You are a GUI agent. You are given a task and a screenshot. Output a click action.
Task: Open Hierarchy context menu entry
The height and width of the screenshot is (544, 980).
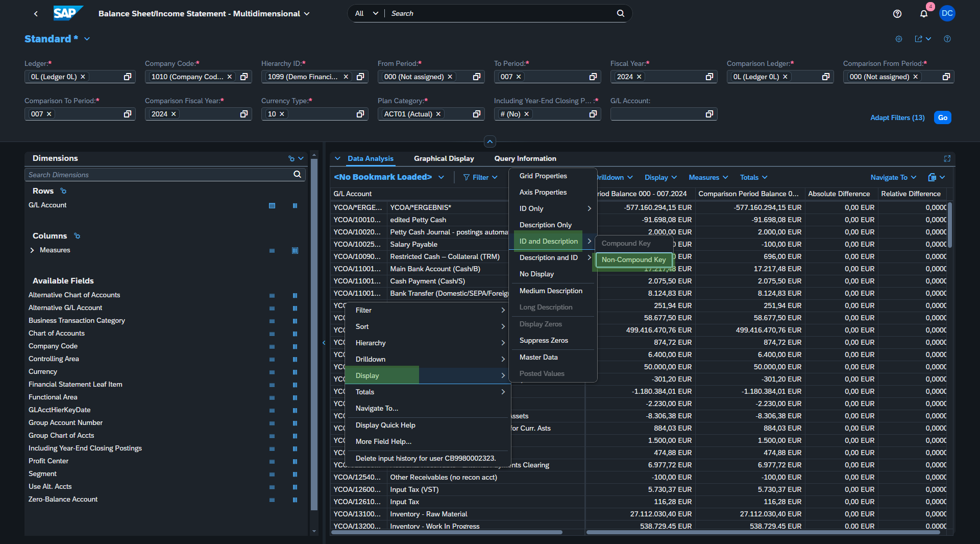pos(428,343)
